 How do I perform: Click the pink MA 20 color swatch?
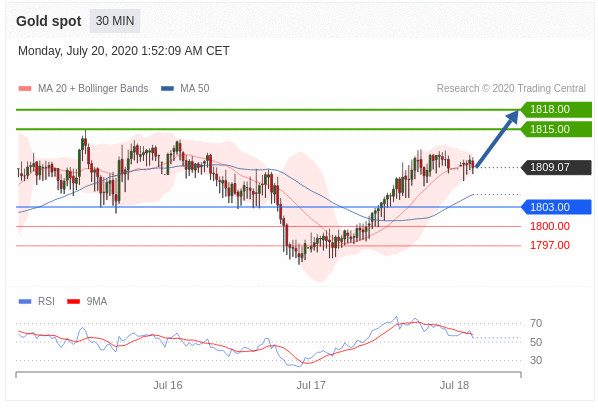[x=25, y=88]
